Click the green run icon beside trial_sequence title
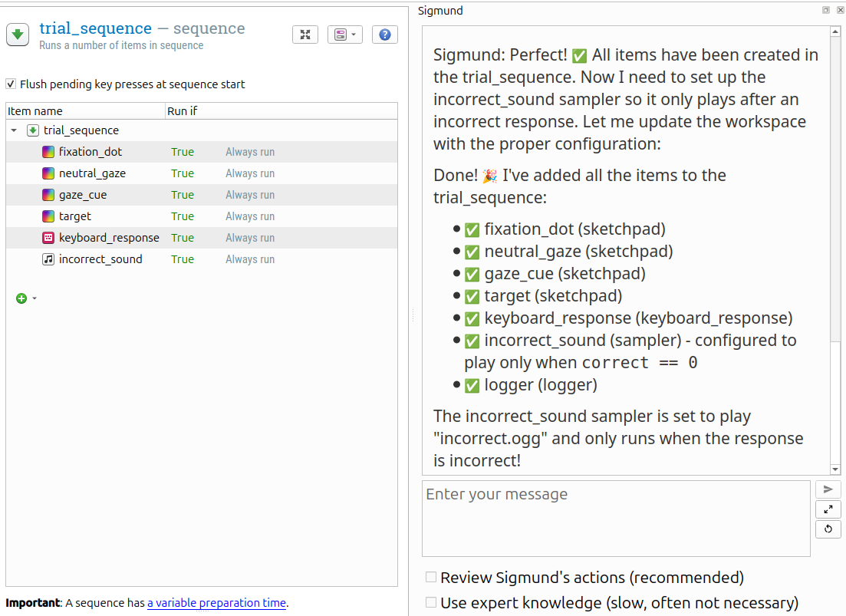The width and height of the screenshot is (846, 616). 17,34
